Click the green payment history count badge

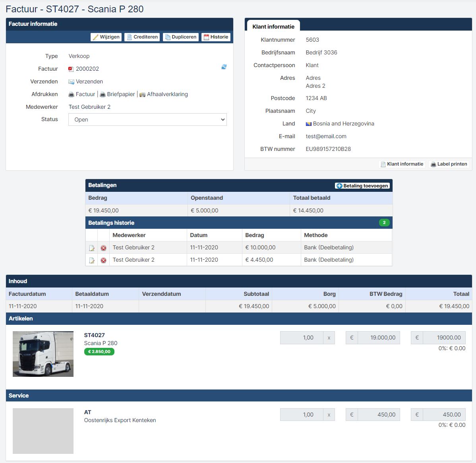tap(384, 223)
